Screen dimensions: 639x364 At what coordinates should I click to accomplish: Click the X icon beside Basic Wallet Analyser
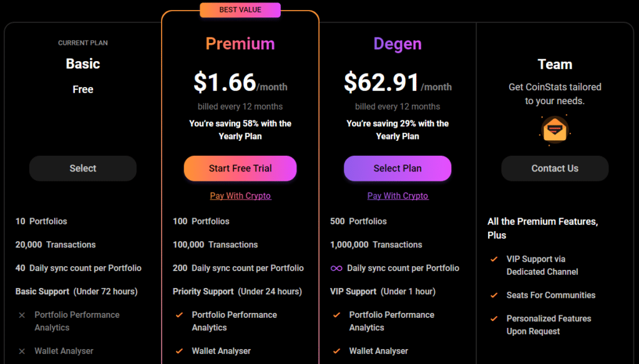[22, 351]
